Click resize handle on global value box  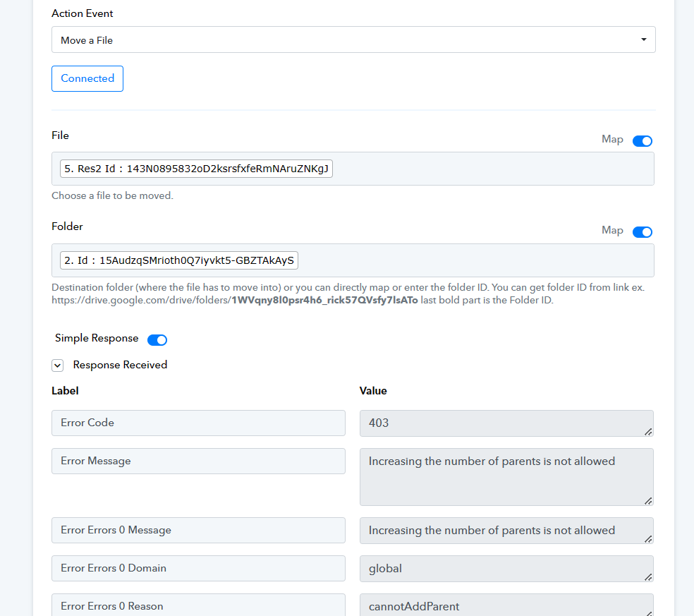(648, 577)
